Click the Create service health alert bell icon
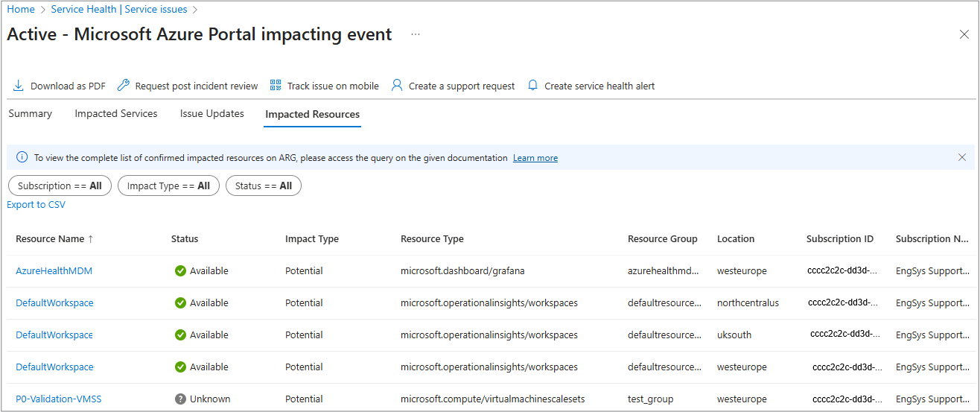The image size is (980, 412). point(532,86)
